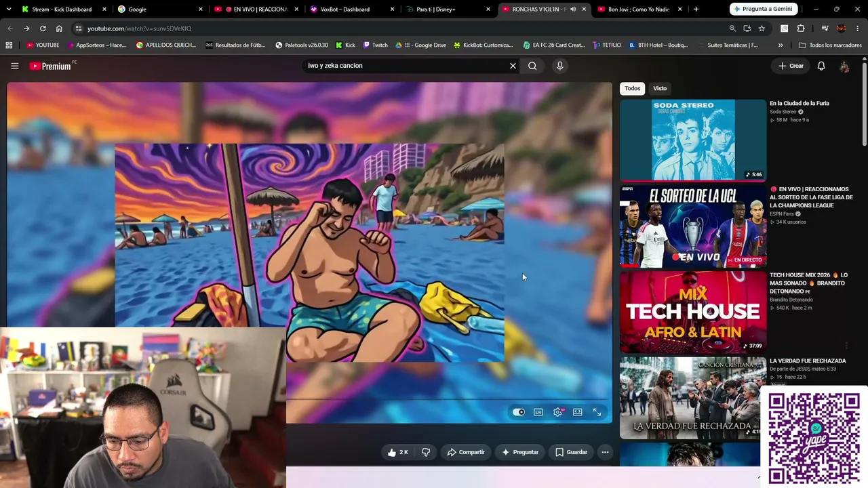The image size is (868, 488).
Task: Open Tech House Mix thumbnail
Action: click(x=692, y=312)
